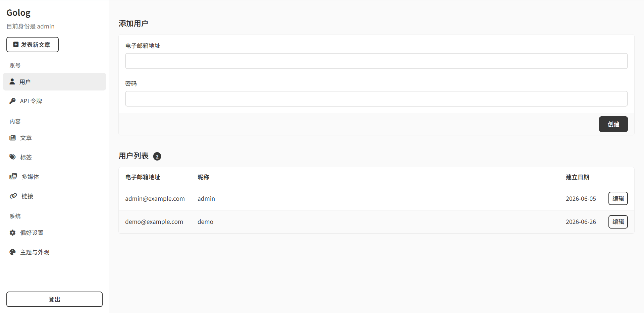Click the 文章 newspaper icon
This screenshot has width=644, height=313.
(12, 138)
